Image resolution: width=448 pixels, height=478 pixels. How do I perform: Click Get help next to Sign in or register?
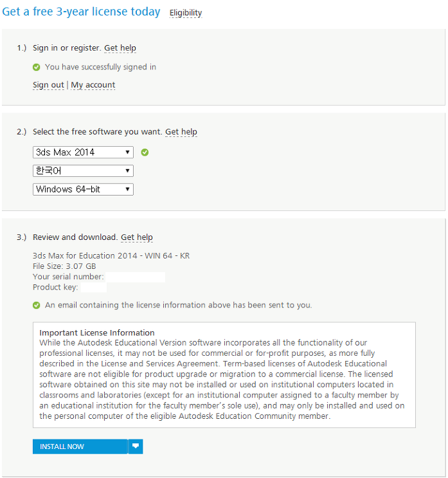[120, 48]
